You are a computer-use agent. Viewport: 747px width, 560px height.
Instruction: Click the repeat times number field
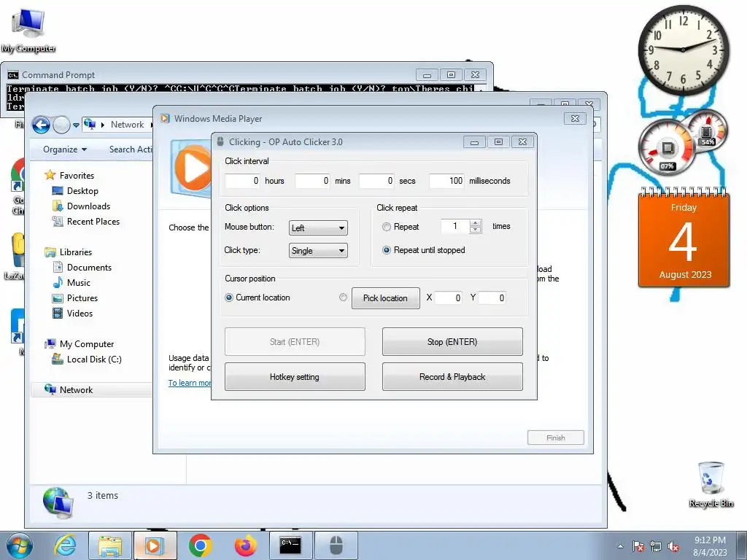coord(456,226)
